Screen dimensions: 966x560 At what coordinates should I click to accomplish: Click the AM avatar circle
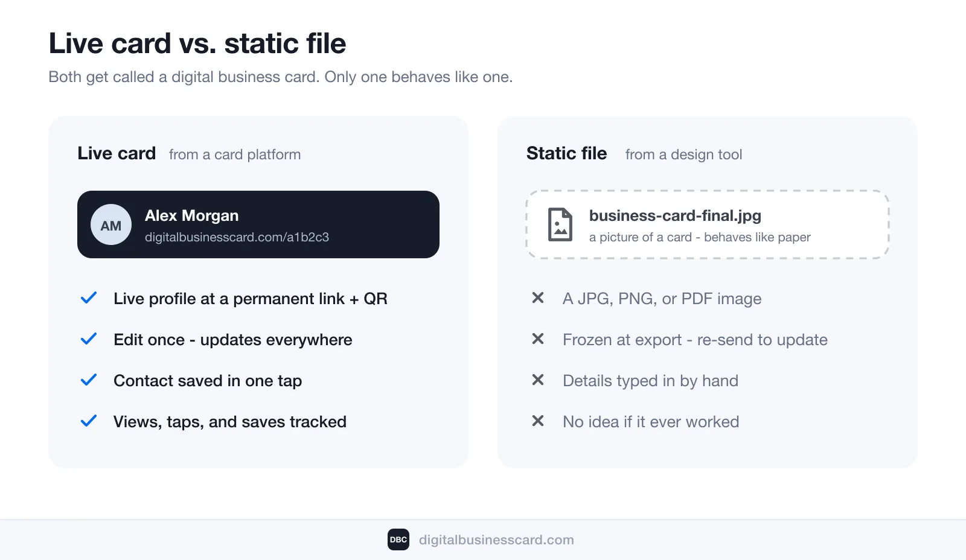111,224
